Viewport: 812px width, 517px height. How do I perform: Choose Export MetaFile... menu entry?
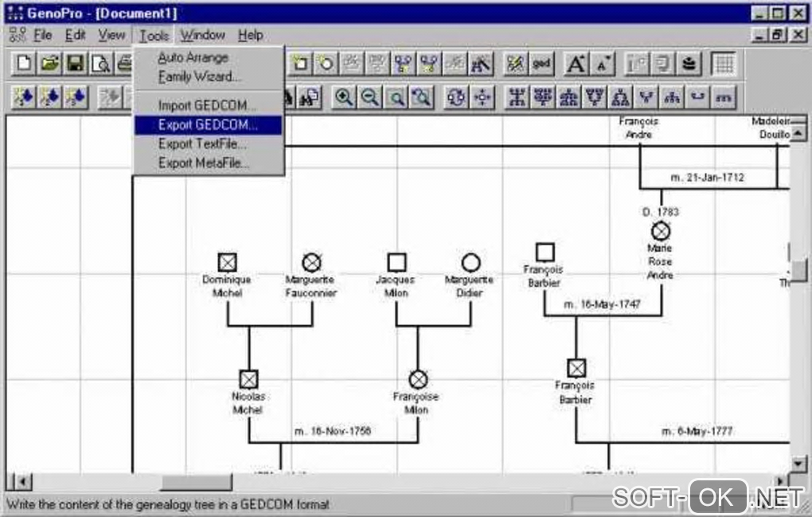pos(209,163)
